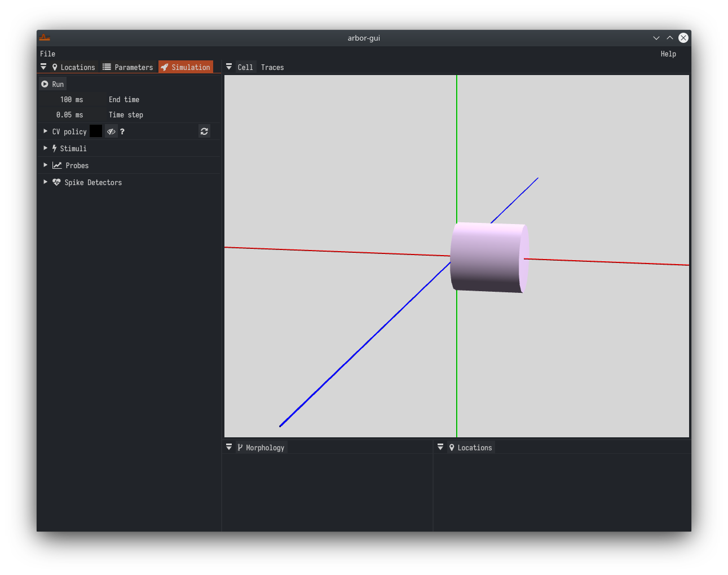Click the bottom Locations pin icon

point(452,447)
